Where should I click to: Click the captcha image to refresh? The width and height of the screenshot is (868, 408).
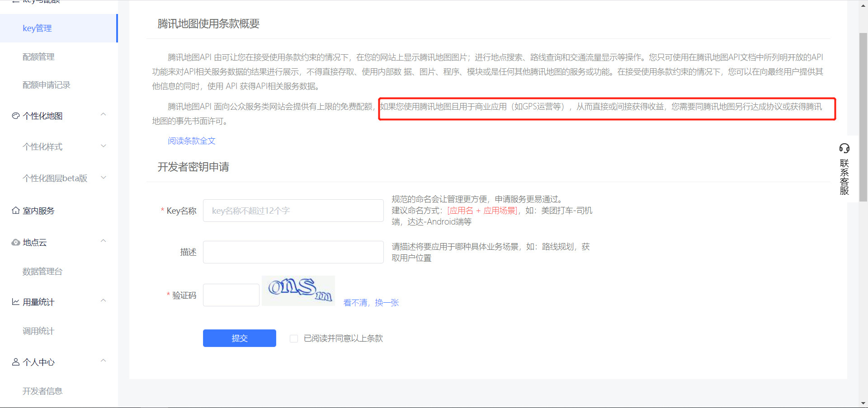coord(298,291)
